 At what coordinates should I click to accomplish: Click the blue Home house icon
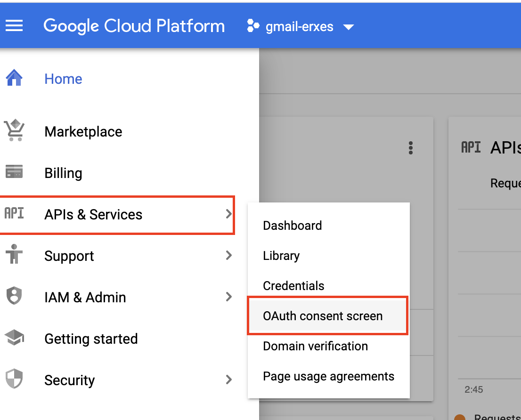point(14,78)
